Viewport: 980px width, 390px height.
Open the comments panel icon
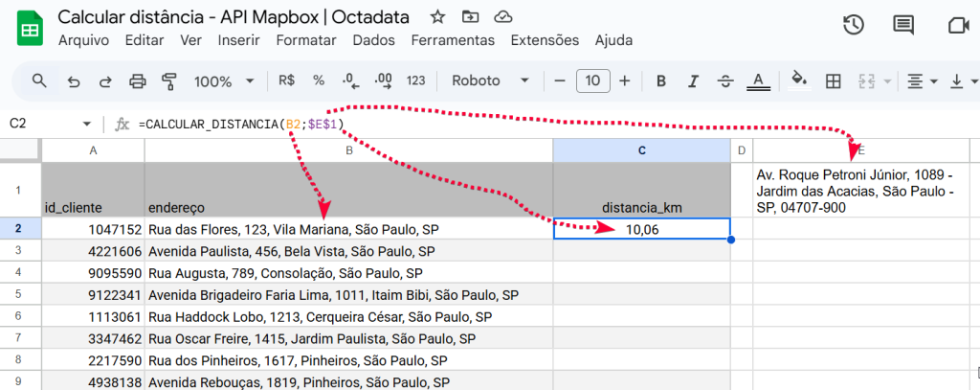[903, 25]
